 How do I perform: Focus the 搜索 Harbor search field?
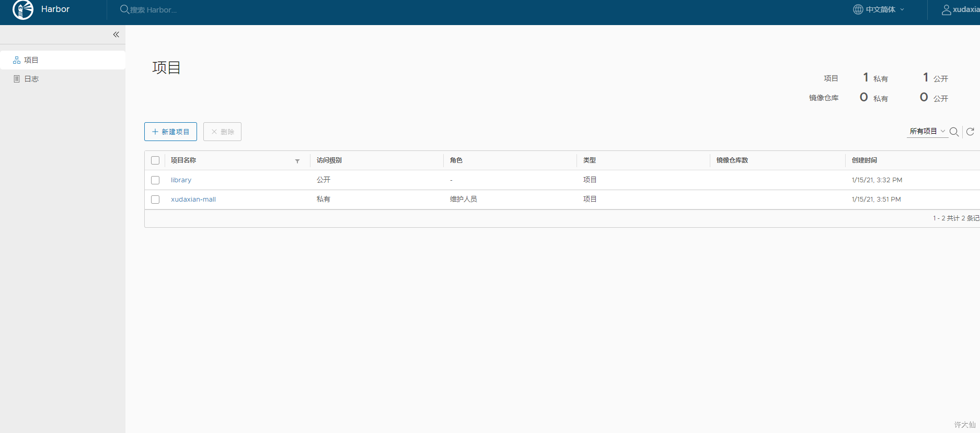click(x=154, y=10)
